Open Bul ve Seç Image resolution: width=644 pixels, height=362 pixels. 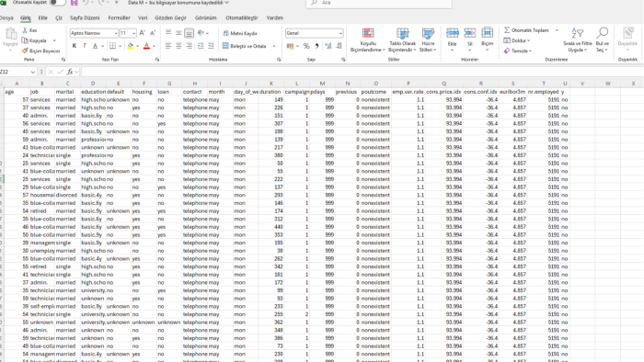(x=602, y=40)
